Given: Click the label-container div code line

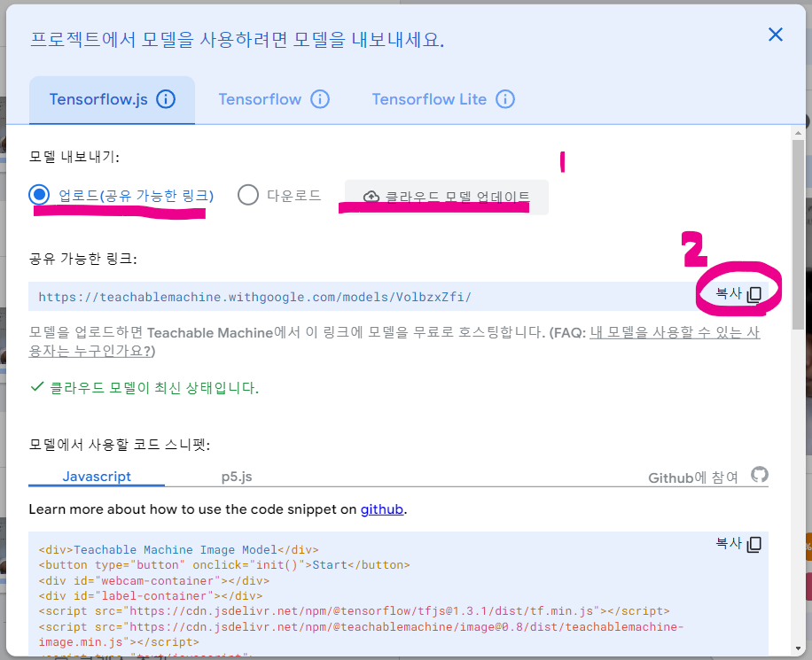Looking at the screenshot, I should (x=151, y=596).
